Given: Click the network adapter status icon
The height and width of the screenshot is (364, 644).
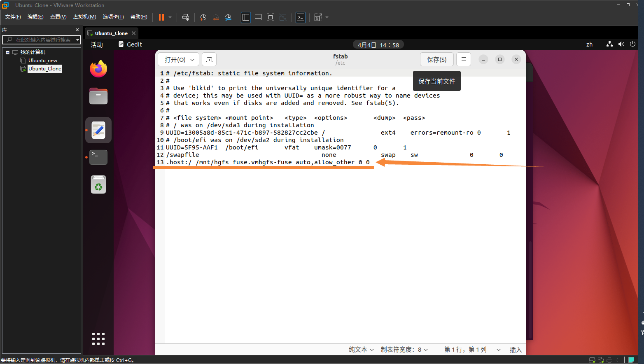Looking at the screenshot, I should (x=601, y=360).
